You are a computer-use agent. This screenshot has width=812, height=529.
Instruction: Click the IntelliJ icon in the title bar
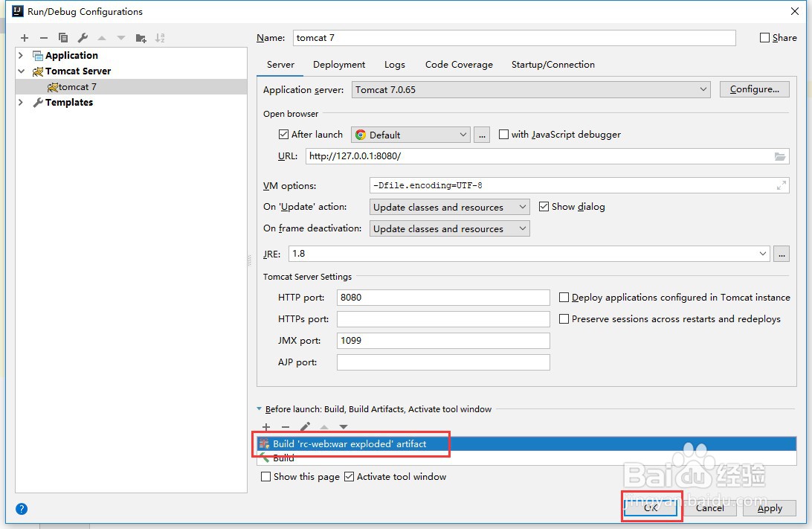(18, 11)
